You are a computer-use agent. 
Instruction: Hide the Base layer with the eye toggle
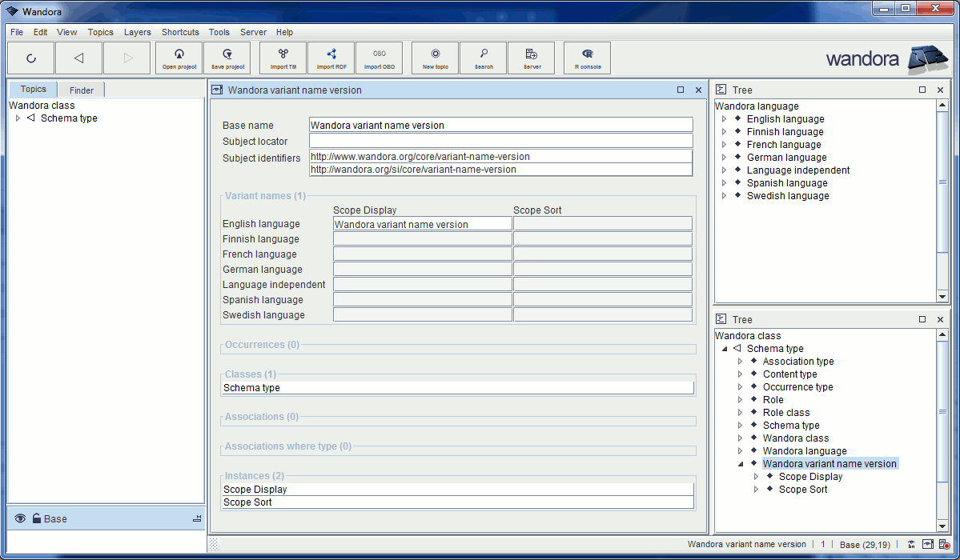pos(19,518)
